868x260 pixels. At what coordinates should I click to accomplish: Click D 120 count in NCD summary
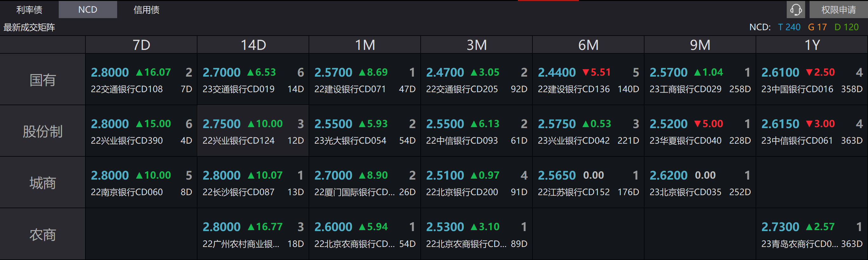tap(846, 27)
